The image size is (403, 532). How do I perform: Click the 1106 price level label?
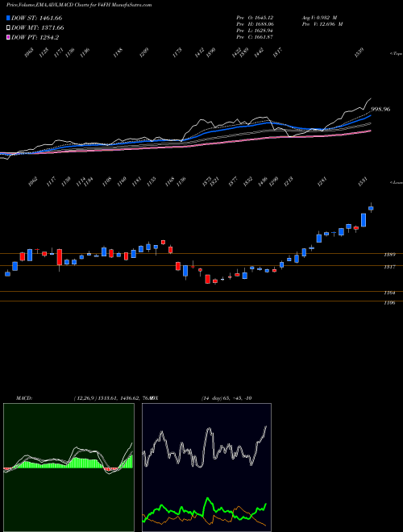(x=390, y=303)
